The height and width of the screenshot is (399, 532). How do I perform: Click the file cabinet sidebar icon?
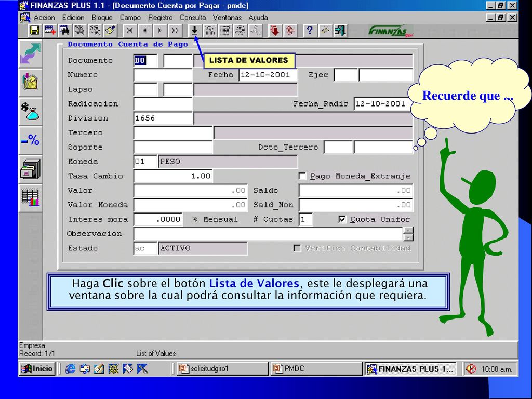[31, 169]
